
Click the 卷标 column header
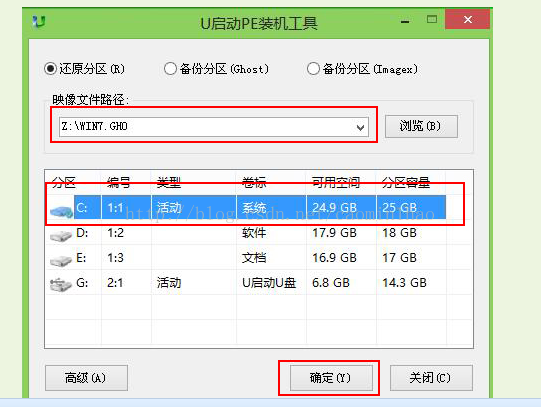click(254, 182)
